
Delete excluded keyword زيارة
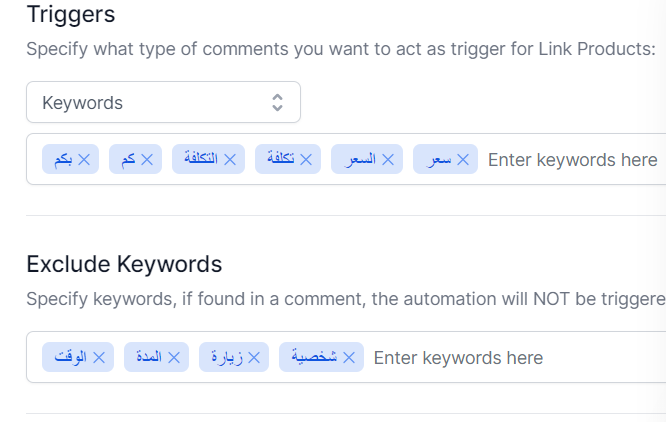[x=254, y=357]
